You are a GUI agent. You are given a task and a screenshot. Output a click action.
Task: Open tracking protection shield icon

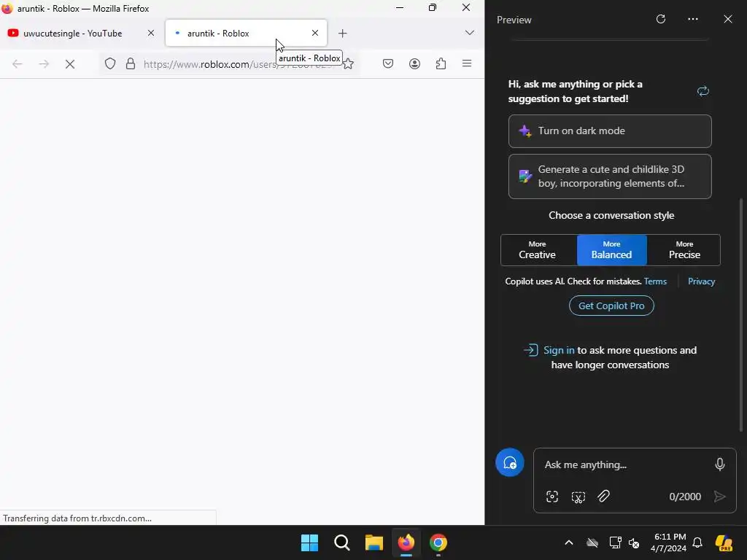[110, 64]
